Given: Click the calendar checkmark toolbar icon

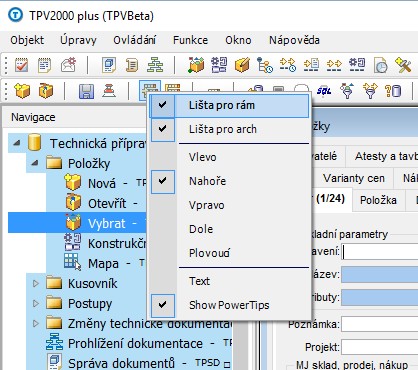Looking at the screenshot, I should click(x=22, y=65).
